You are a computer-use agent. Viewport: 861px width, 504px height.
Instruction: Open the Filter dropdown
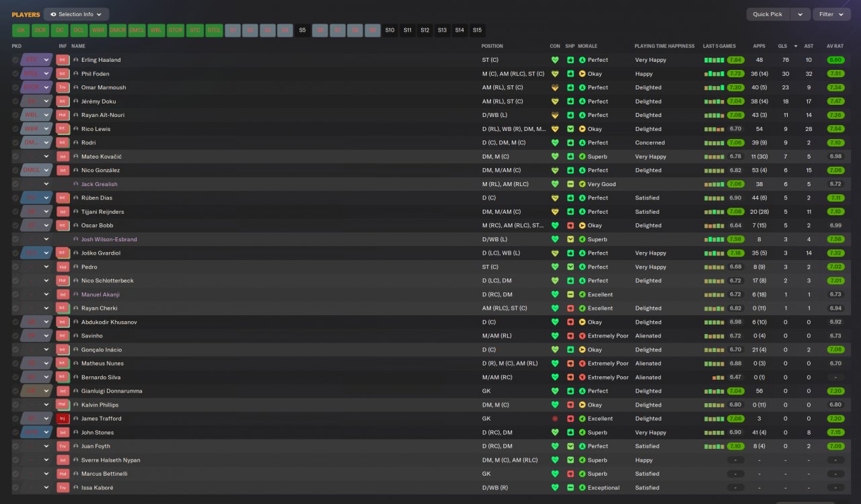pyautogui.click(x=831, y=14)
